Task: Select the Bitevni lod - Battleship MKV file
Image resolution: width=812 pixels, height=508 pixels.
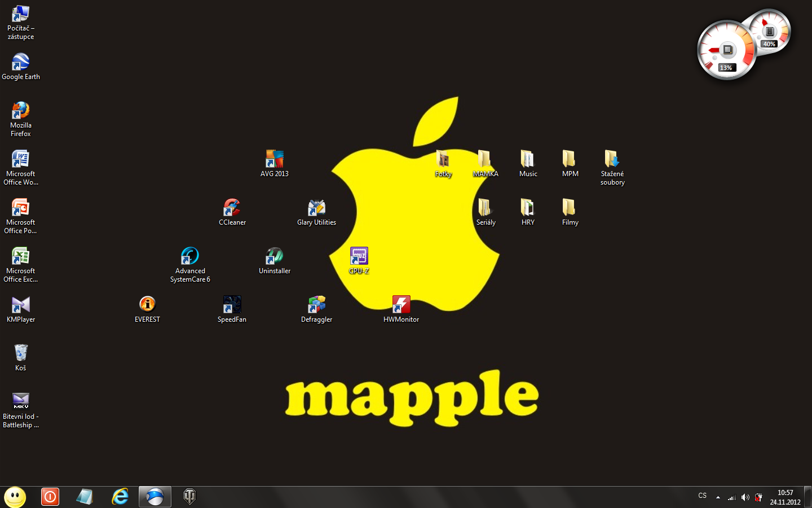Action: (x=21, y=410)
